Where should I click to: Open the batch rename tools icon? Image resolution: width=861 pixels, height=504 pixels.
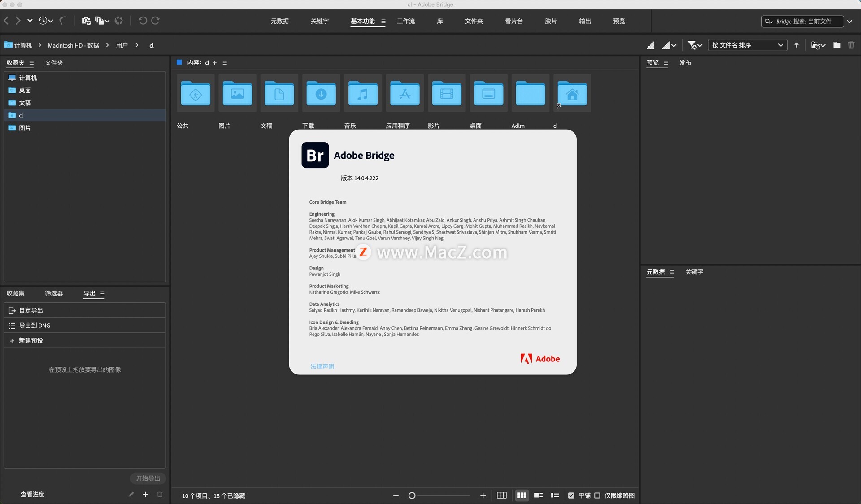tap(102, 21)
